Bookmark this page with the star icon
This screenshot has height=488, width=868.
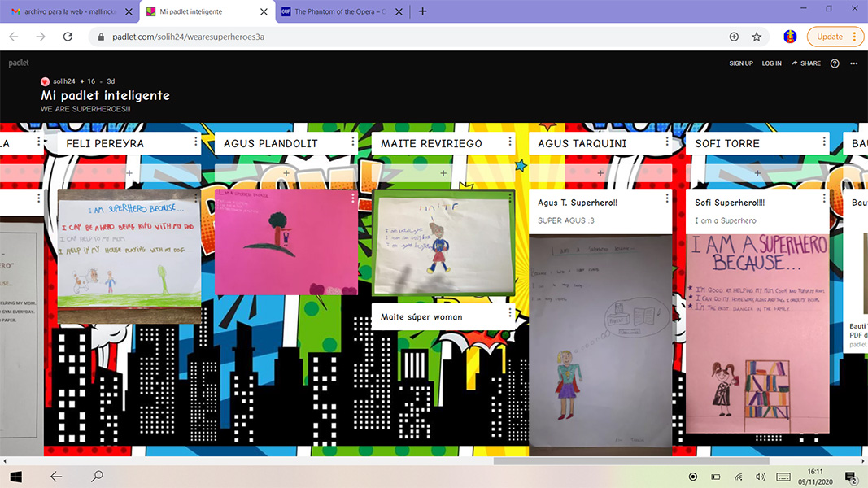coord(757,37)
